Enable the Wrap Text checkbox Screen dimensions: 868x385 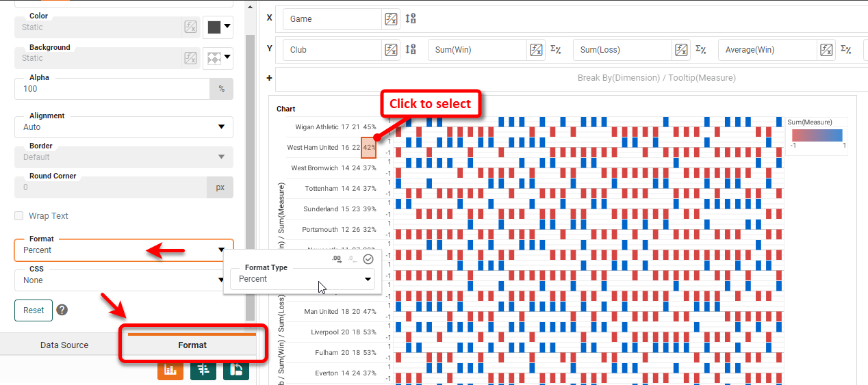[19, 216]
